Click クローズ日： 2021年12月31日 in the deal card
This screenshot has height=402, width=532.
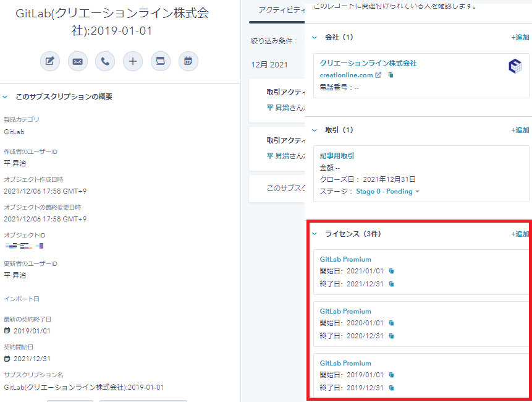click(368, 179)
